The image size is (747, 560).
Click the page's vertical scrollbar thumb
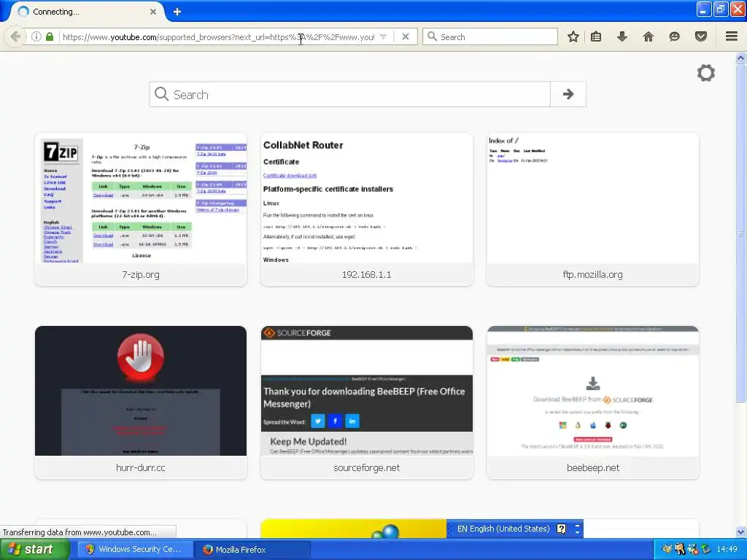[x=740, y=233]
